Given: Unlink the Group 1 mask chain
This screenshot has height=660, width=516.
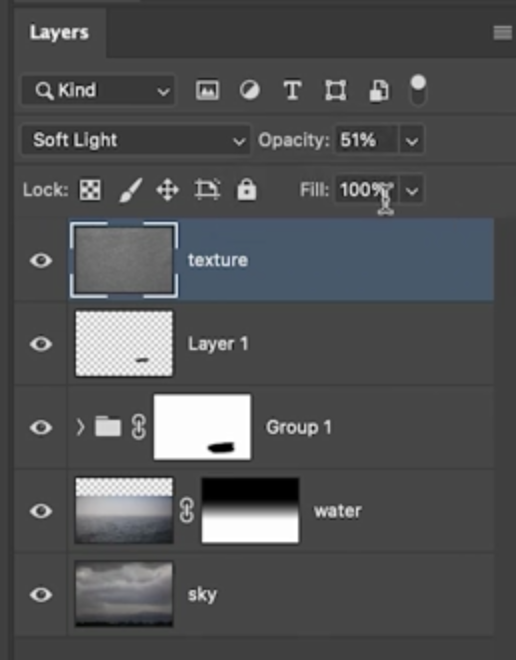Looking at the screenshot, I should 139,427.
